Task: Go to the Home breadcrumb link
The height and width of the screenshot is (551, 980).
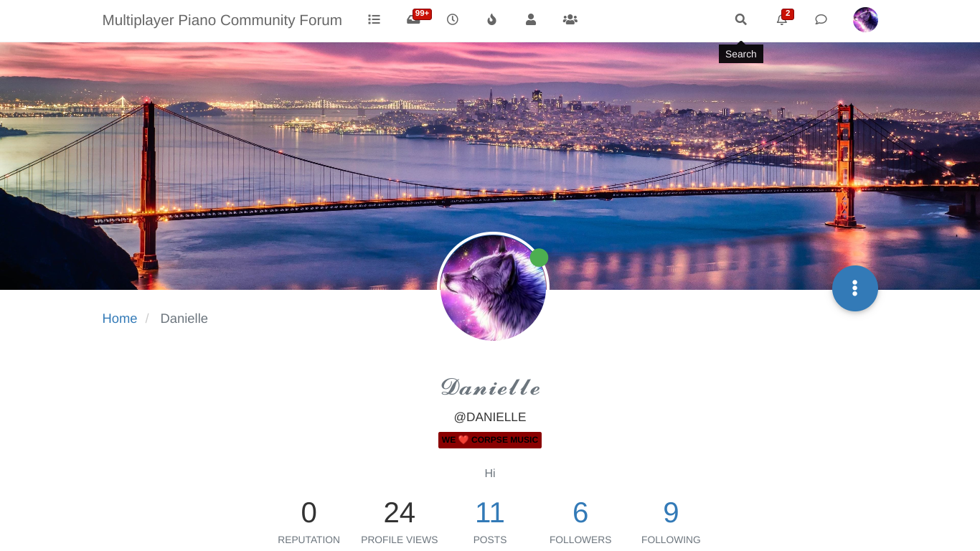Action: pos(120,319)
